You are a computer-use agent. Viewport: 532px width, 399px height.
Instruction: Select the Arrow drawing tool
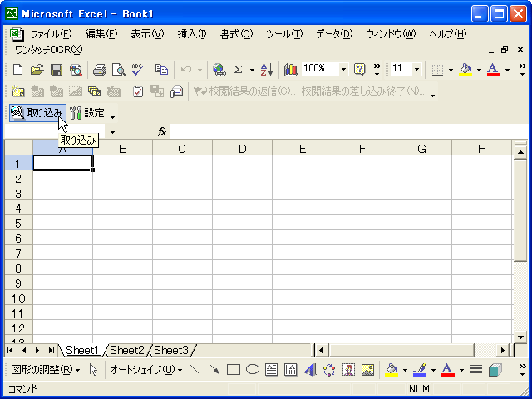click(x=214, y=370)
